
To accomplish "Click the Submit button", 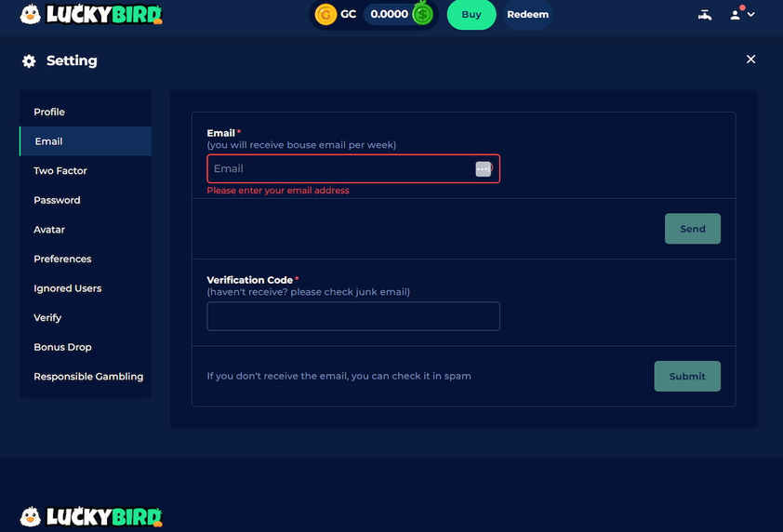I will tap(687, 376).
